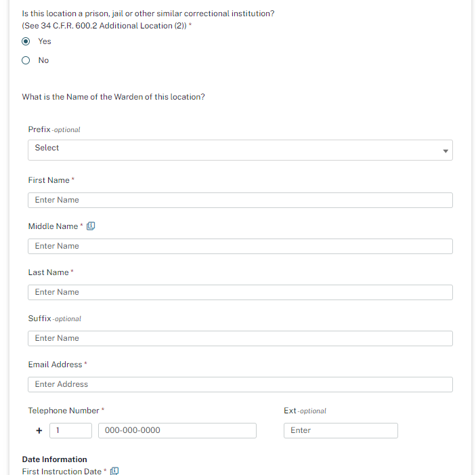Click into the Suffix field
This screenshot has height=475, width=476.
click(x=240, y=338)
